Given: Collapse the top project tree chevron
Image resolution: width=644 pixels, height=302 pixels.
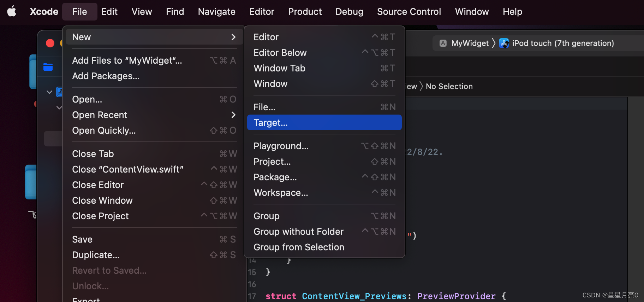Looking at the screenshot, I should coord(49,92).
